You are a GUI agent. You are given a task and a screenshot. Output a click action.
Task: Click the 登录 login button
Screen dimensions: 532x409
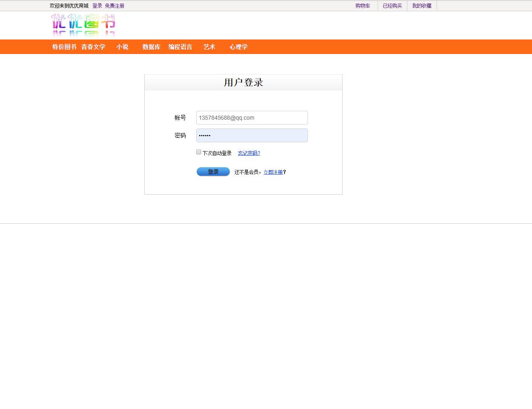(x=213, y=172)
